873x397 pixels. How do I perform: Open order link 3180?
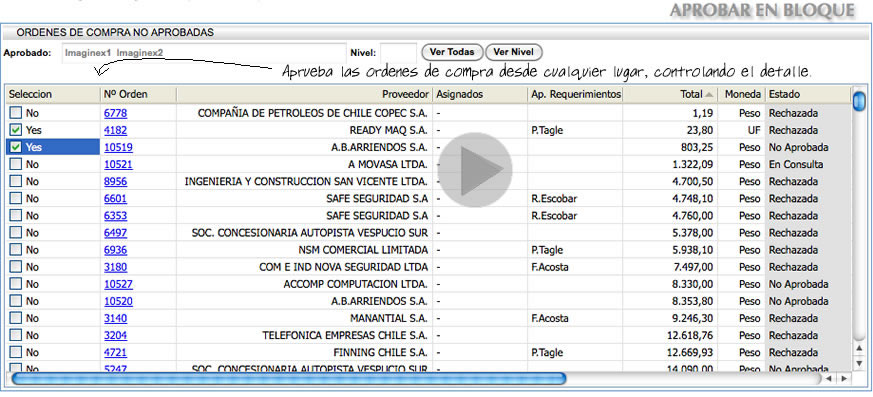(115, 267)
